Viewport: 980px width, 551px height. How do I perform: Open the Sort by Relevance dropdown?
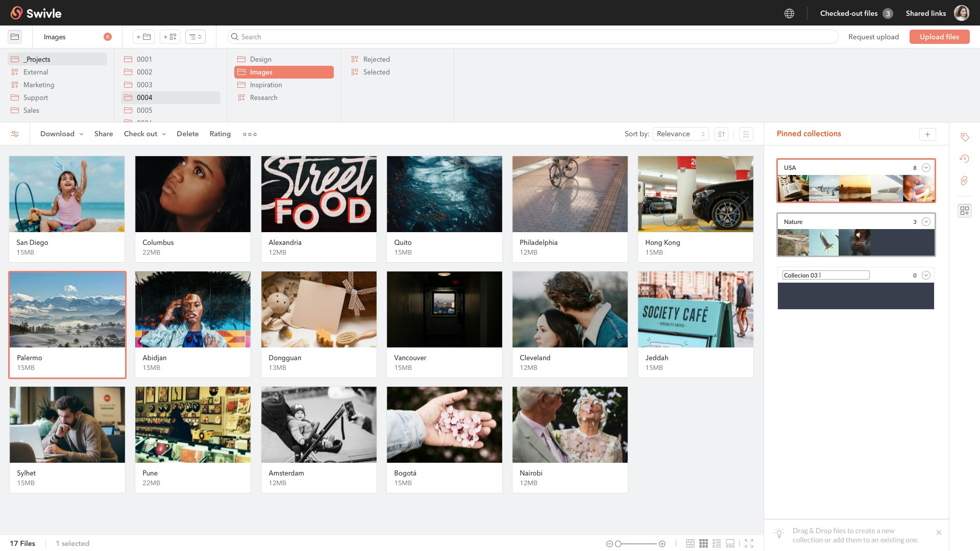click(x=680, y=134)
